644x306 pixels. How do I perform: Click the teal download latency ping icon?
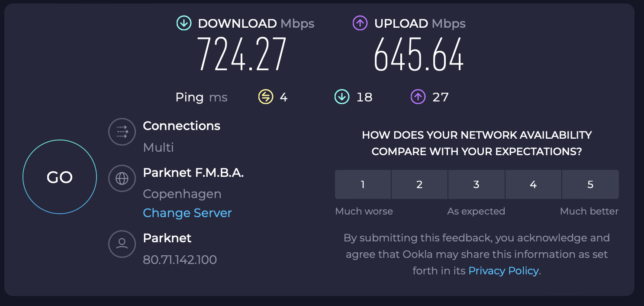[x=342, y=97]
